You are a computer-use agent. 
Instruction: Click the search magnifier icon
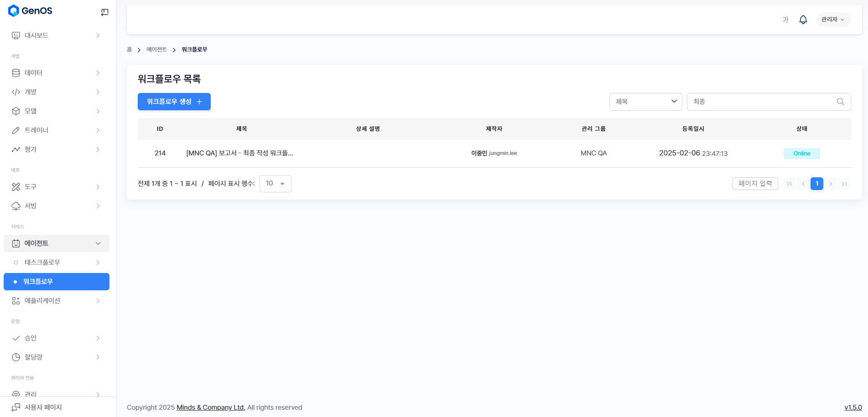[x=840, y=102]
